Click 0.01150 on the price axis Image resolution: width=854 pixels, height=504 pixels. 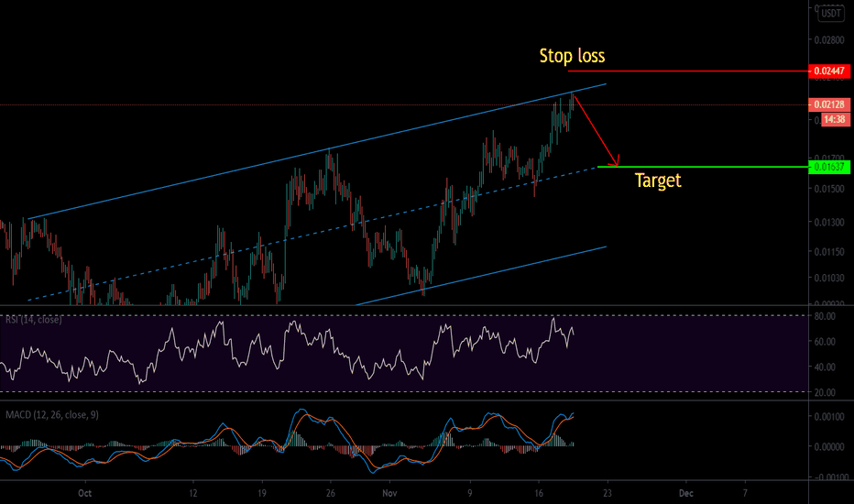(x=829, y=252)
